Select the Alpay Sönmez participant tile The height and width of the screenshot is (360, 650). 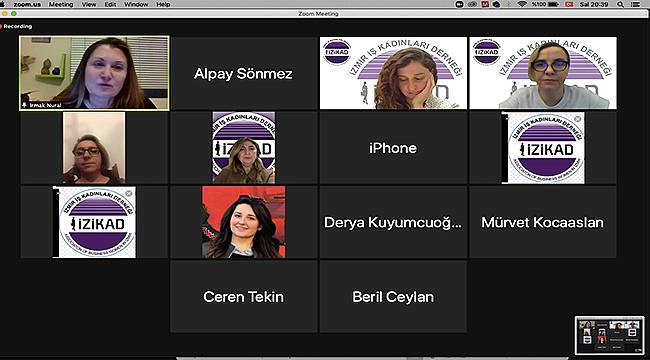244,73
